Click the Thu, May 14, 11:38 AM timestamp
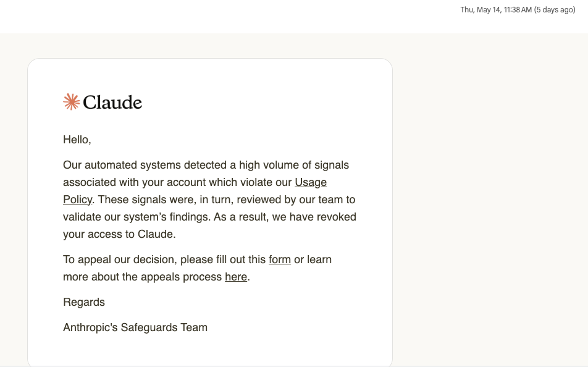The image size is (588, 375). 496,10
